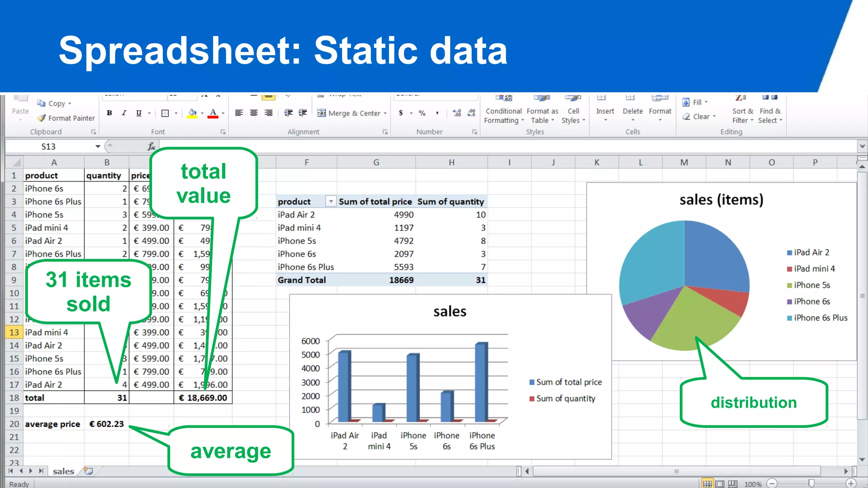This screenshot has width=868, height=488.
Task: Open the Clear dropdown
Action: click(x=699, y=116)
